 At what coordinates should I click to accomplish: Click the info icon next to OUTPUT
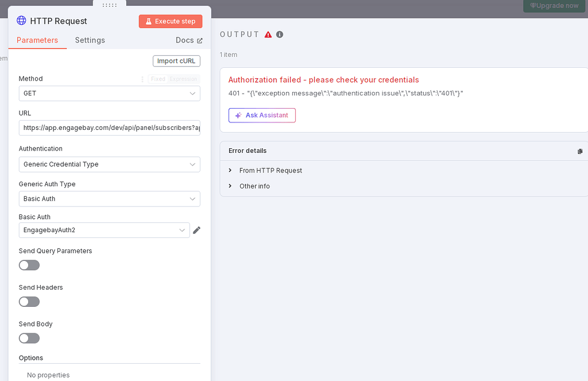click(x=280, y=34)
